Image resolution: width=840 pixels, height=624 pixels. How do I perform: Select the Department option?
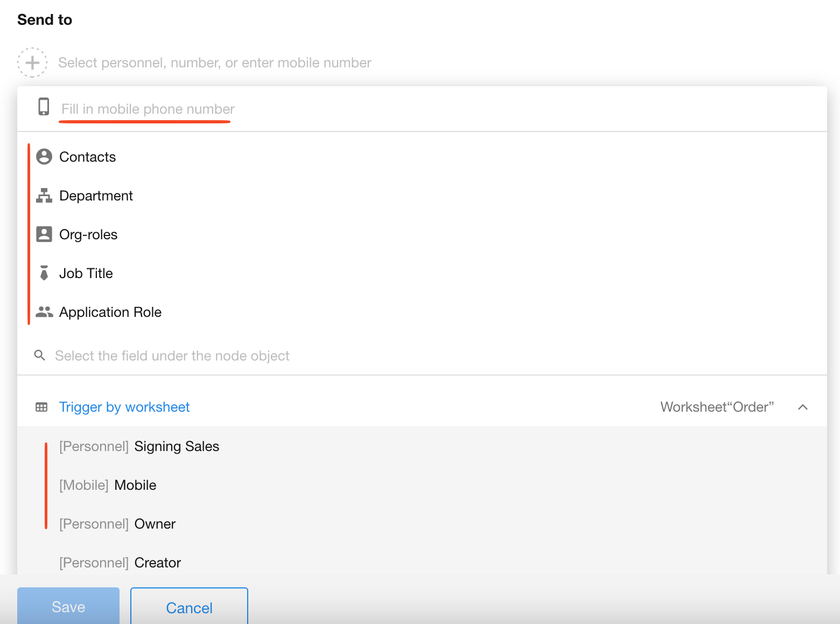pos(96,196)
